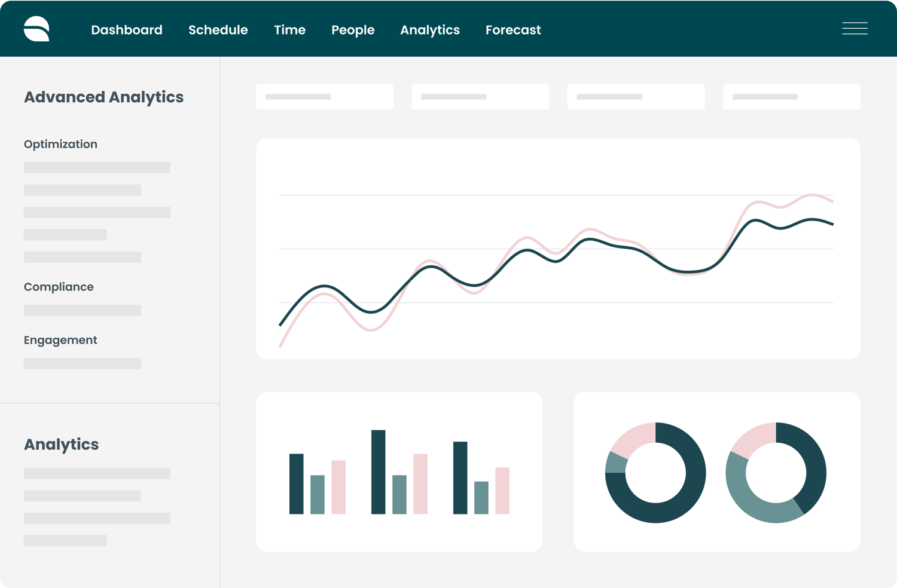Click the first filter box above the chart
The height and width of the screenshot is (588, 897).
click(324, 97)
